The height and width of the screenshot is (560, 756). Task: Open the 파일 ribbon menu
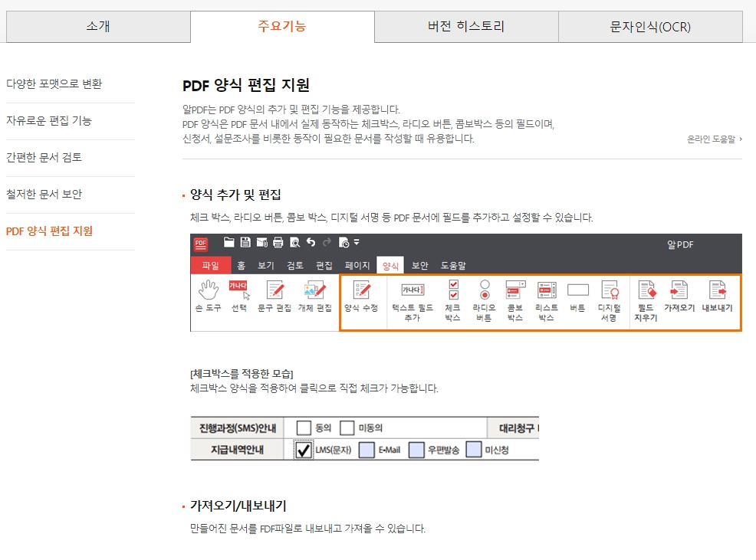pyautogui.click(x=210, y=266)
